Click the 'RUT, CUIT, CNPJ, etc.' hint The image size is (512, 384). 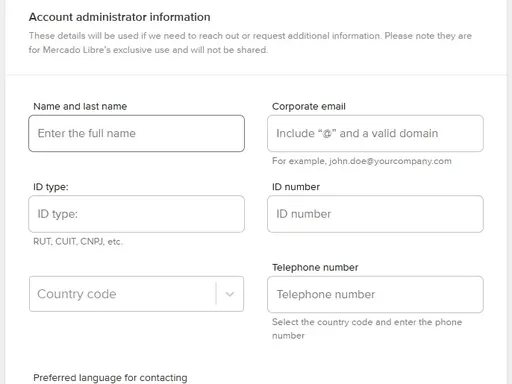(x=78, y=242)
